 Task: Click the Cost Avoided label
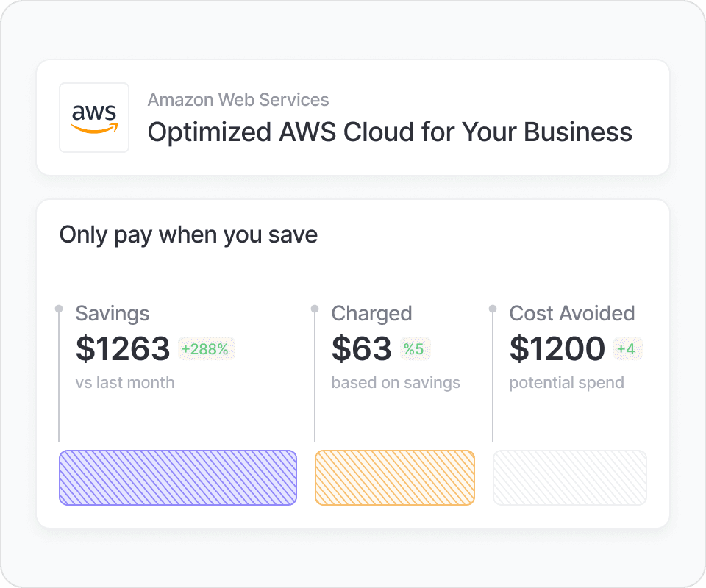coord(572,313)
